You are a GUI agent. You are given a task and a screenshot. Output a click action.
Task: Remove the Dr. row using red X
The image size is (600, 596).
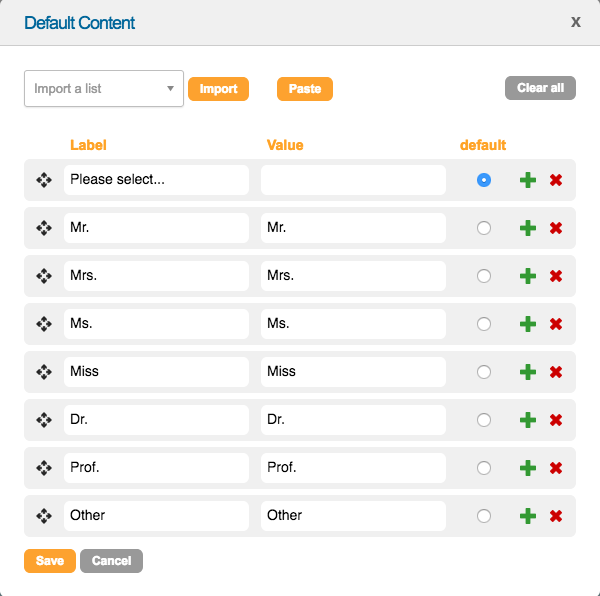pos(556,420)
